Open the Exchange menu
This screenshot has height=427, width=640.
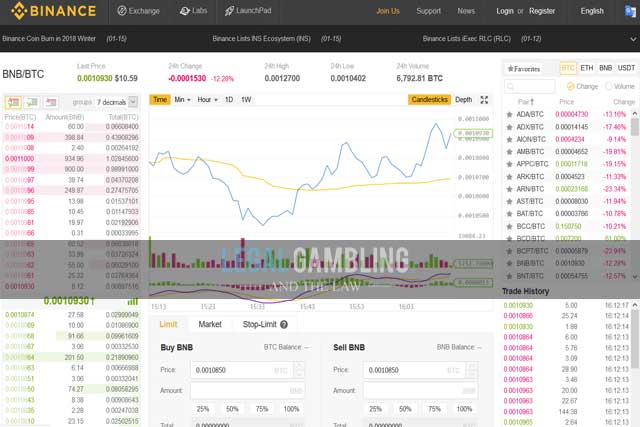[x=139, y=11]
